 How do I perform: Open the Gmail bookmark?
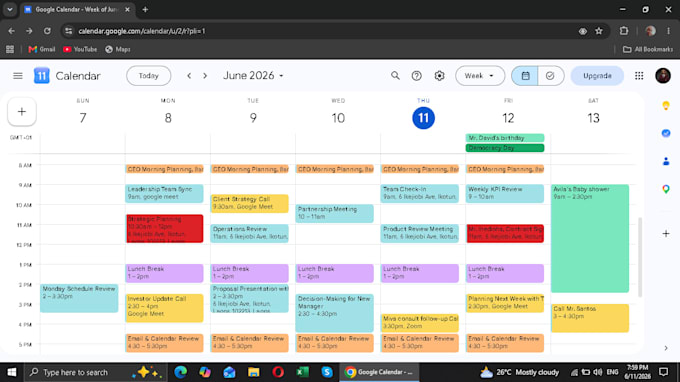(x=42, y=49)
